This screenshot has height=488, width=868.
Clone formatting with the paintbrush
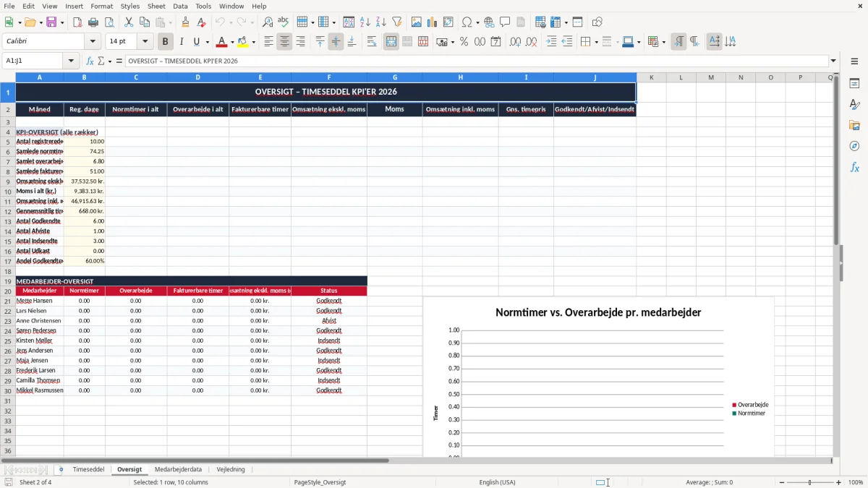coord(185,22)
